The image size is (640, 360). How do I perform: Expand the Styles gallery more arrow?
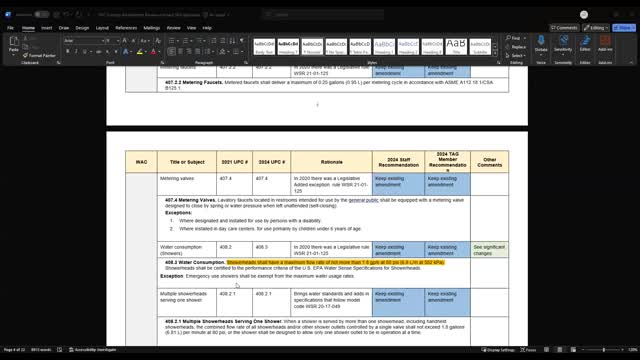[495, 53]
